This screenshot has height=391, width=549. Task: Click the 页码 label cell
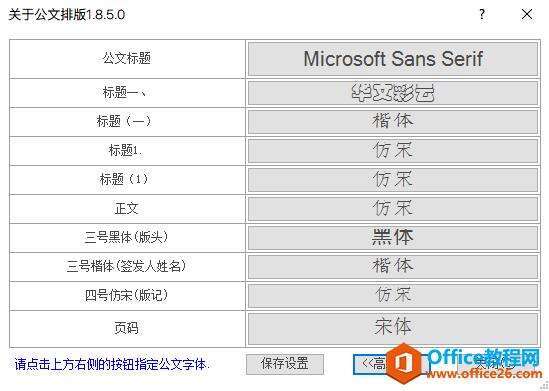pyautogui.click(x=127, y=328)
